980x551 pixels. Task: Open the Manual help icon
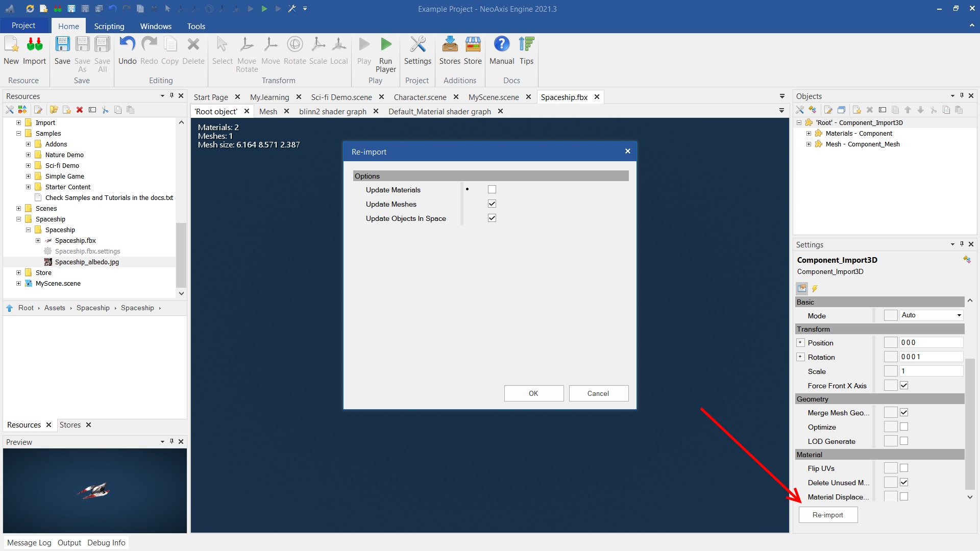click(x=502, y=45)
